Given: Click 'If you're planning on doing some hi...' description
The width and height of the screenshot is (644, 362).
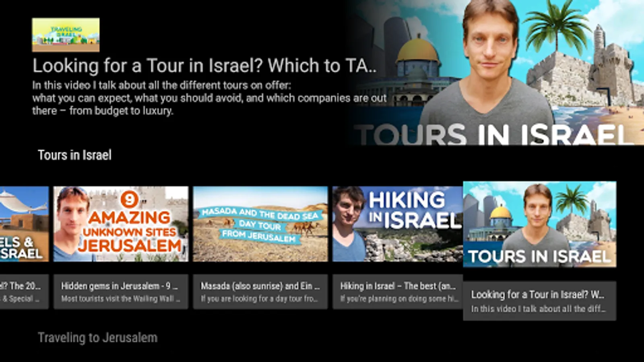Looking at the screenshot, I should click(x=399, y=298).
